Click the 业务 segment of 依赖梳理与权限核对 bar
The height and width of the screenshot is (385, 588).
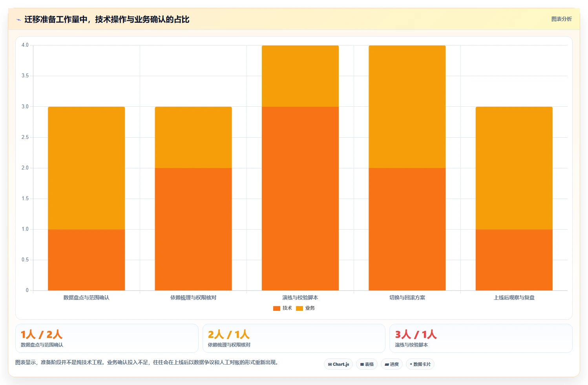pyautogui.click(x=193, y=137)
